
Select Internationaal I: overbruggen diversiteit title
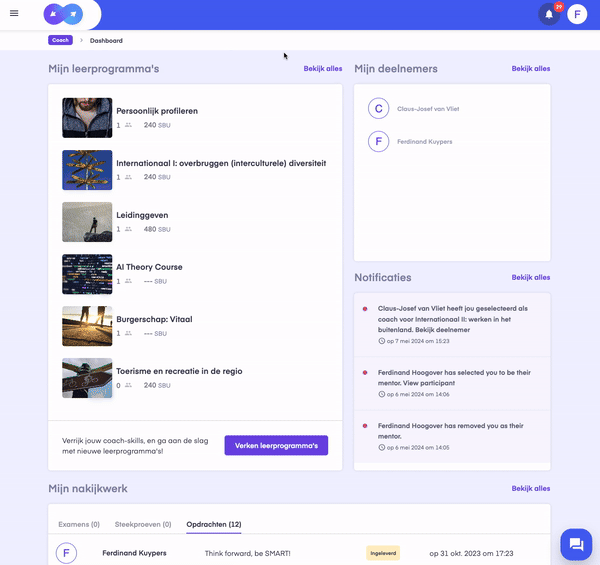coord(221,163)
